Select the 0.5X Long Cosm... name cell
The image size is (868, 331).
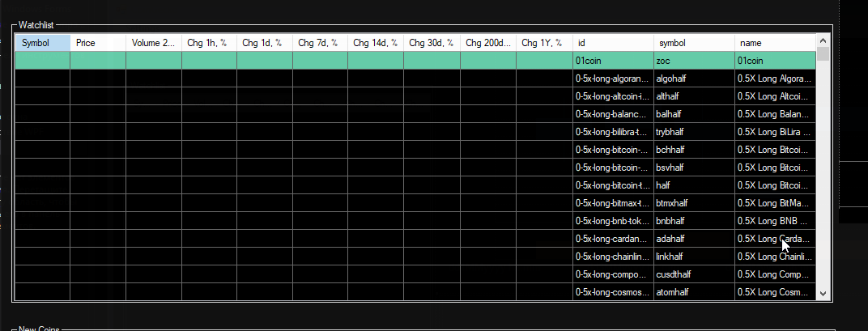pyautogui.click(x=775, y=291)
